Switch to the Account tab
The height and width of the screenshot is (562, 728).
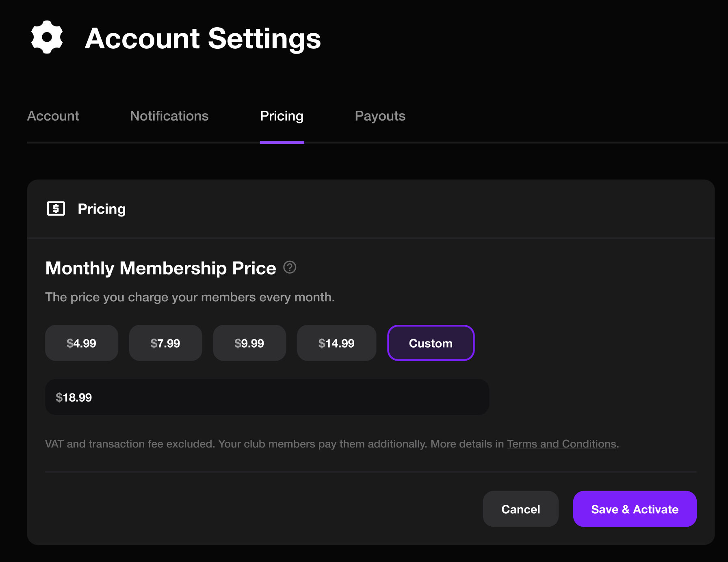(53, 116)
